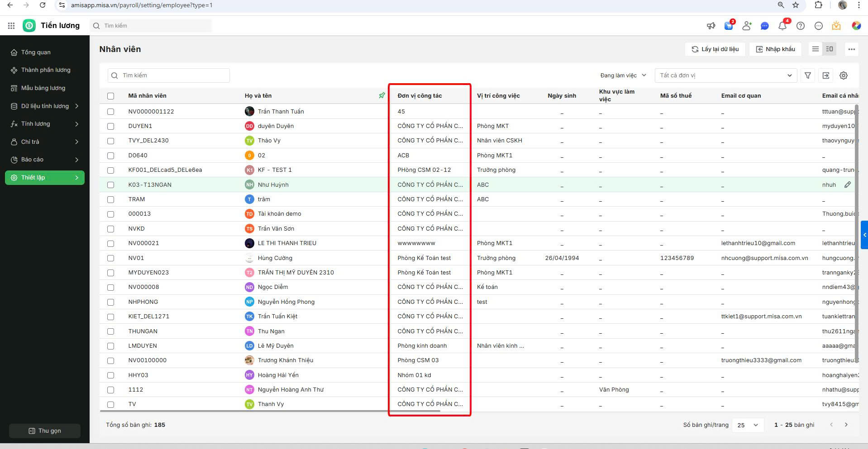Click the filter funnel icon
Viewport: 868px width, 449px height.
pos(808,76)
